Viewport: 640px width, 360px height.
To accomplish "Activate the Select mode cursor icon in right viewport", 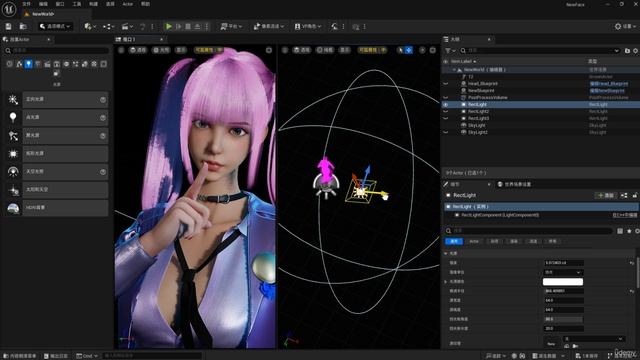I will pyautogui.click(x=400, y=50).
